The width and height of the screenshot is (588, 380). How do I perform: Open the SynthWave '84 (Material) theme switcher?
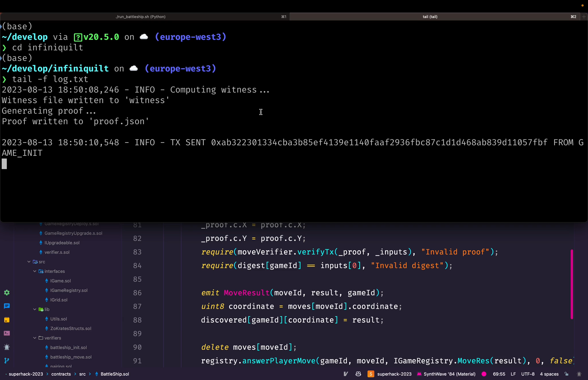click(449, 374)
